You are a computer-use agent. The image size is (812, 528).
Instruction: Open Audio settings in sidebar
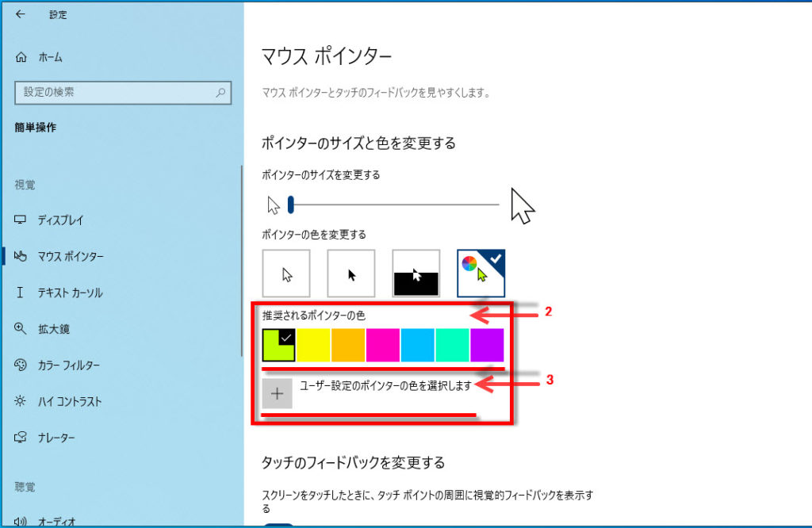54,521
